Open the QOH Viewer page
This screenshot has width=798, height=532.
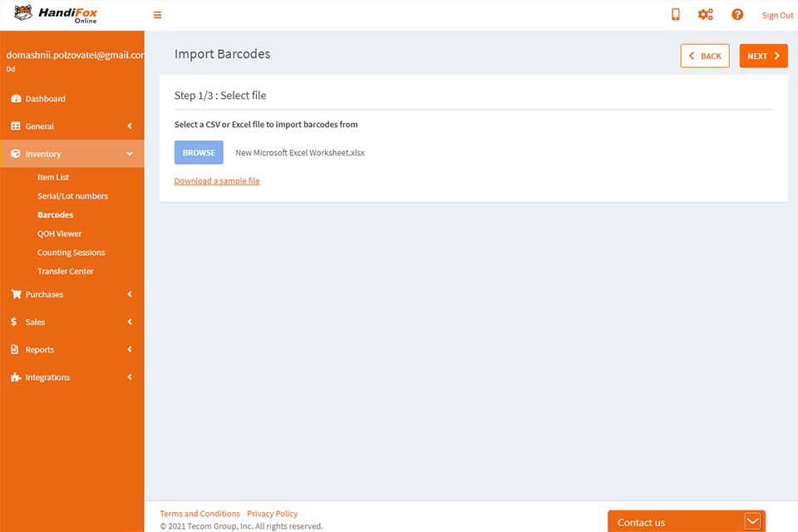click(59, 234)
